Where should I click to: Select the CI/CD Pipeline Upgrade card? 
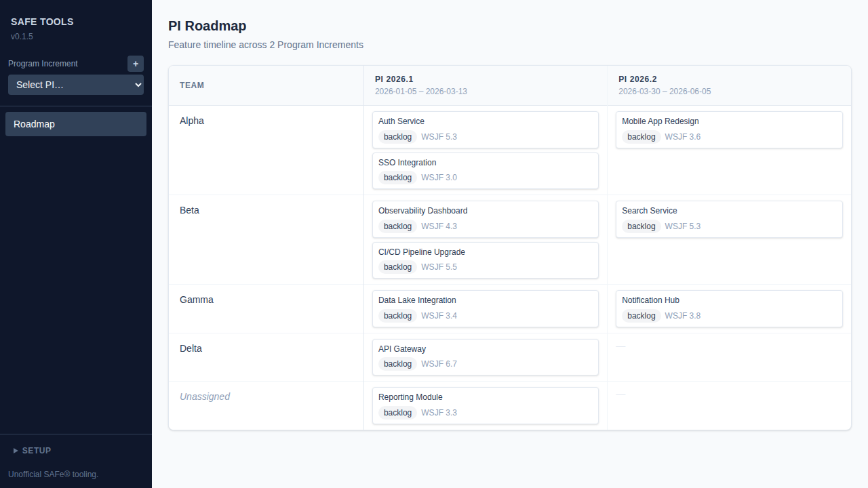pos(486,260)
